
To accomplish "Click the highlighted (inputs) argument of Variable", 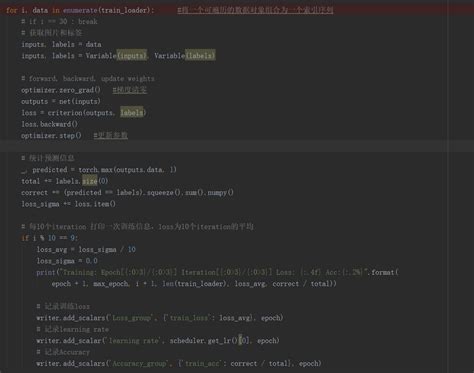I will click(132, 56).
